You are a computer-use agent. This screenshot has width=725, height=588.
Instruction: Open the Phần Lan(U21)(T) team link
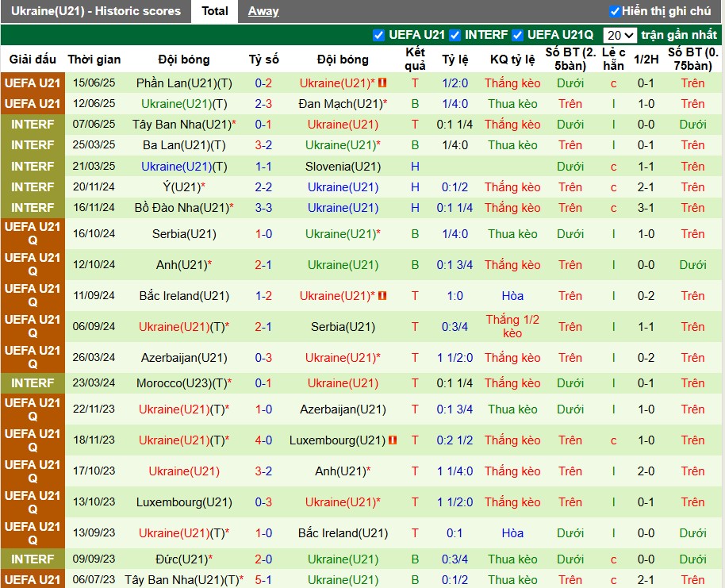[x=184, y=83]
